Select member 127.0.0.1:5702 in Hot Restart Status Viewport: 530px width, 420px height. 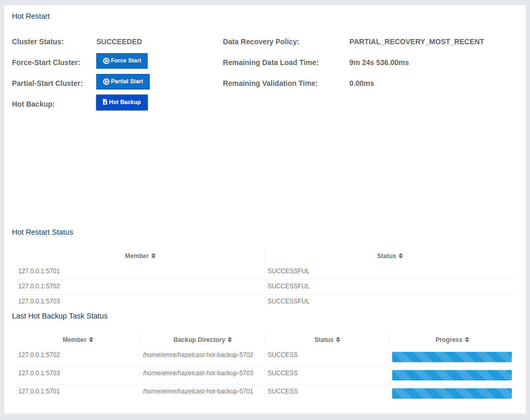pos(39,286)
